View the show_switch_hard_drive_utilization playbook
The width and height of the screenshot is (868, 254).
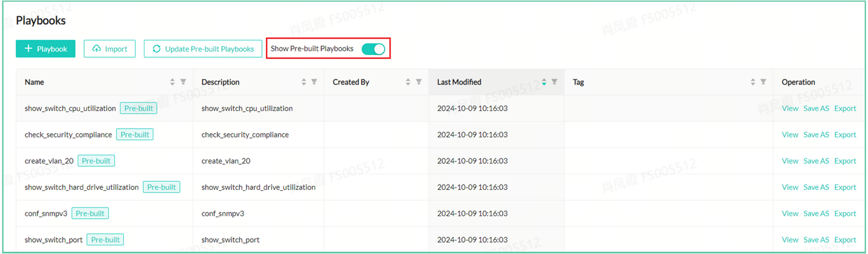[x=790, y=187]
